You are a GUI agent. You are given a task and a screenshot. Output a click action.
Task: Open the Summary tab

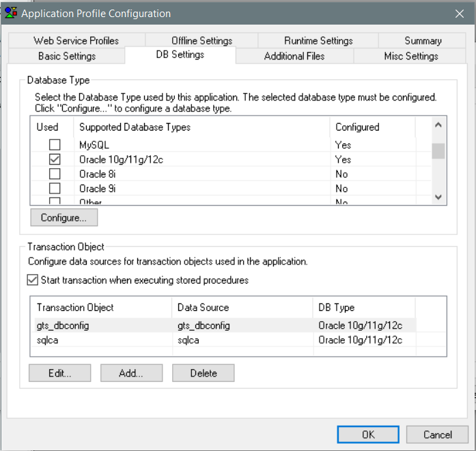click(423, 41)
